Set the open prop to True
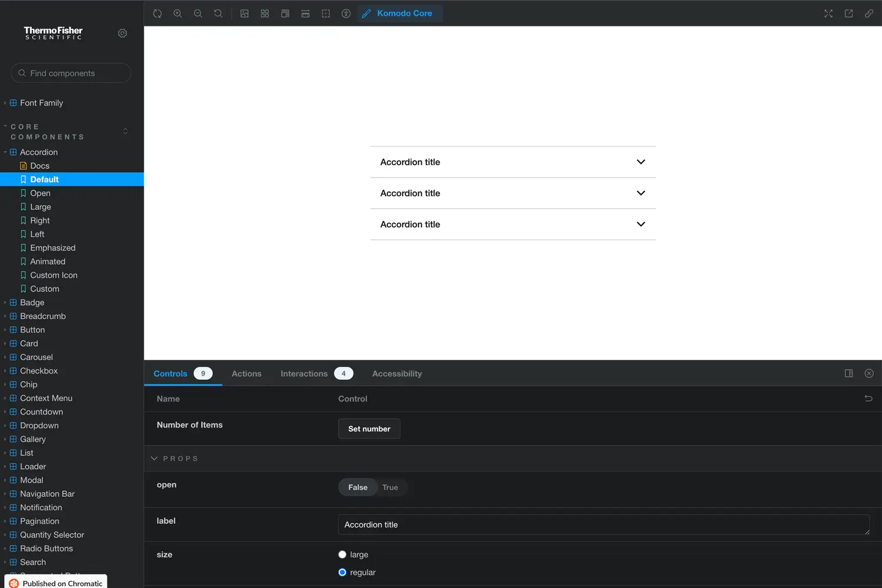The image size is (882, 588). click(390, 487)
